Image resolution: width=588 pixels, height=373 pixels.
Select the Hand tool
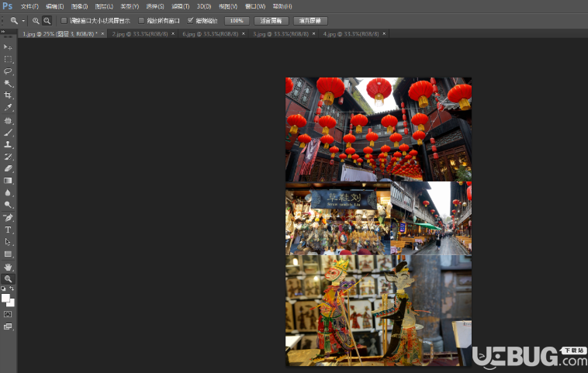coord(8,267)
